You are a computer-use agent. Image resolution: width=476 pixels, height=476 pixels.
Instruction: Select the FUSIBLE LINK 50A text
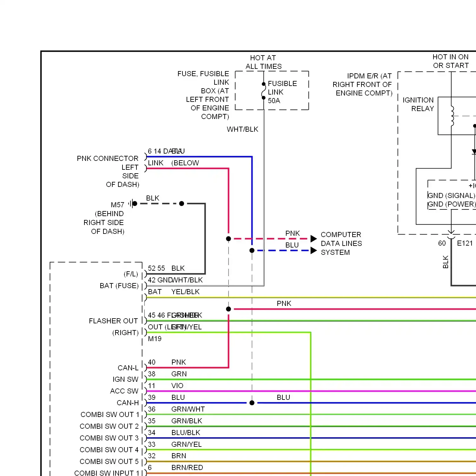pyautogui.click(x=282, y=92)
